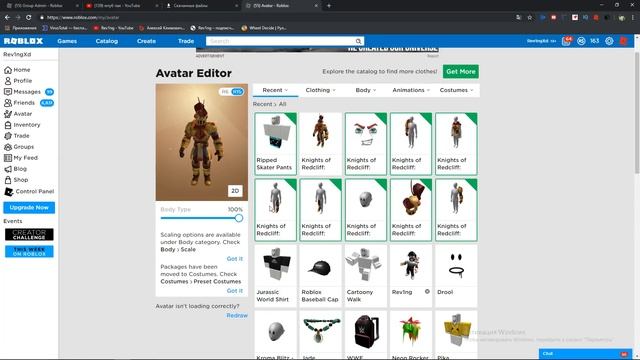Dismiss the scaling tip with Got it
This screenshot has width=640, height=360.
point(235,259)
